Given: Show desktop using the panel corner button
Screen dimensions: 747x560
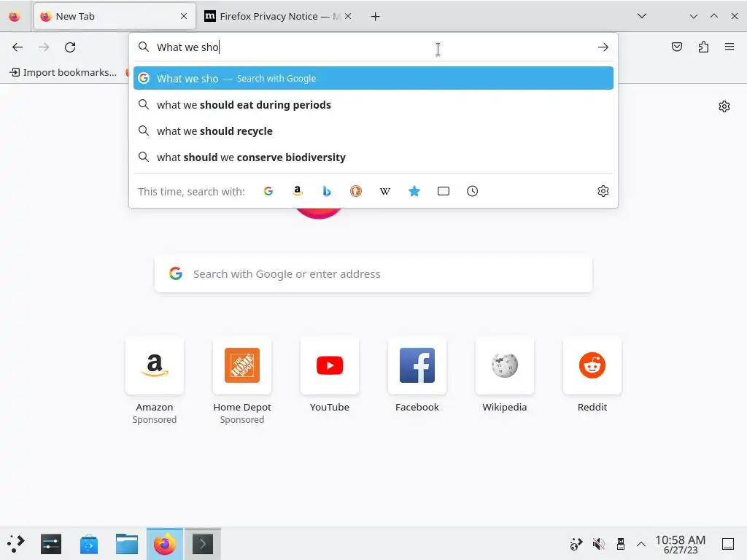Looking at the screenshot, I should pyautogui.click(x=728, y=544).
